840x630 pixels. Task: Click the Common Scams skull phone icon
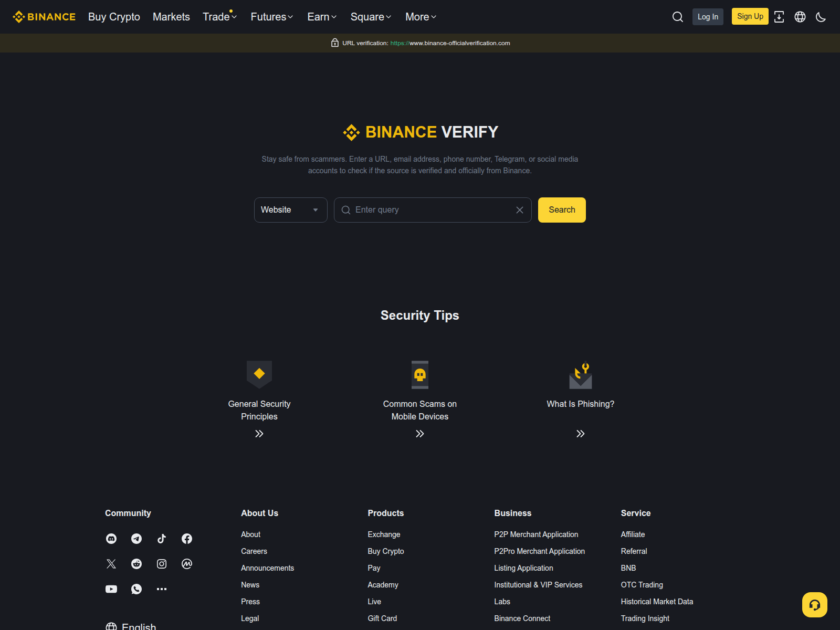[x=420, y=374]
